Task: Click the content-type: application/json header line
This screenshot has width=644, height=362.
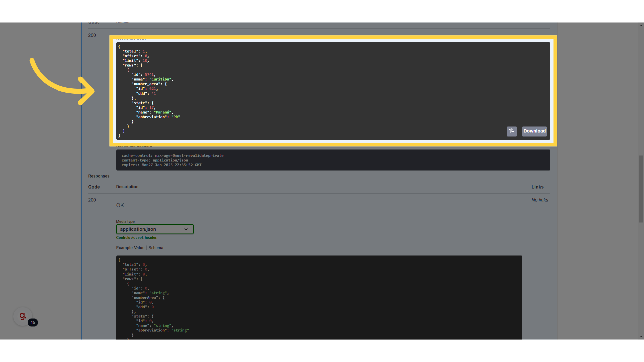Action: pyautogui.click(x=155, y=160)
